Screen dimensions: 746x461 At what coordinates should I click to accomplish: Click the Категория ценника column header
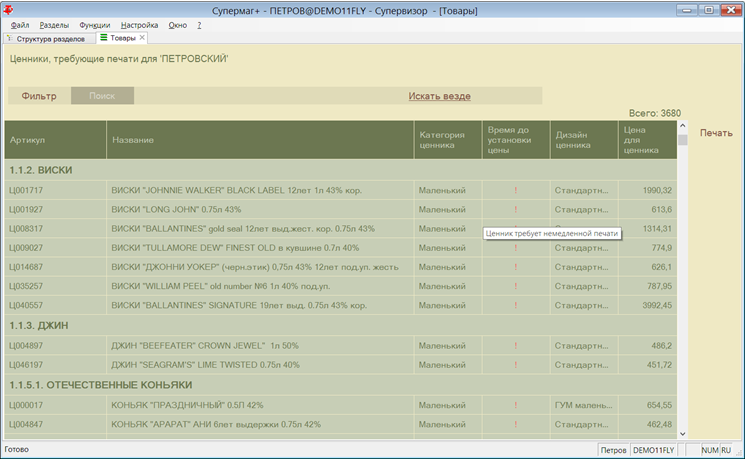448,140
